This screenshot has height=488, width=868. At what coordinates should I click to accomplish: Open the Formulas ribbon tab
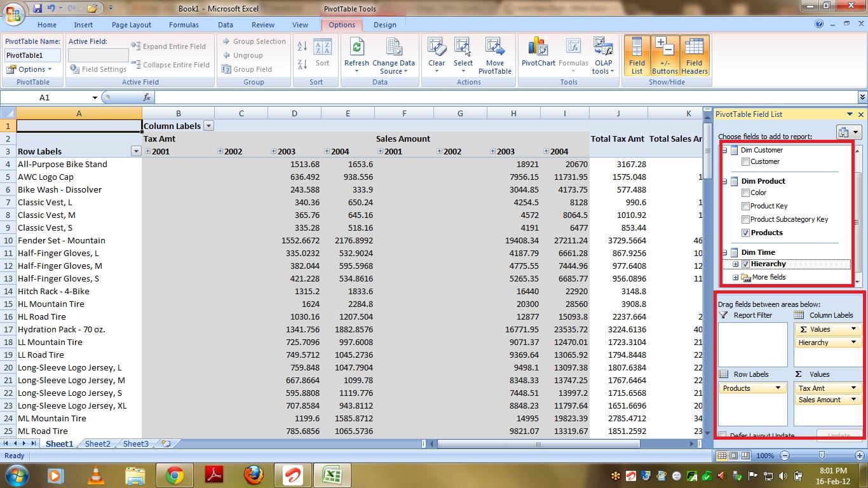[184, 25]
